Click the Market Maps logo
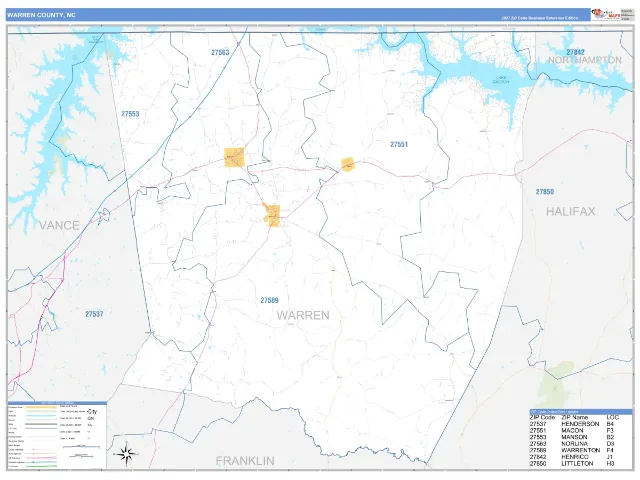The height and width of the screenshot is (480, 640). (606, 15)
